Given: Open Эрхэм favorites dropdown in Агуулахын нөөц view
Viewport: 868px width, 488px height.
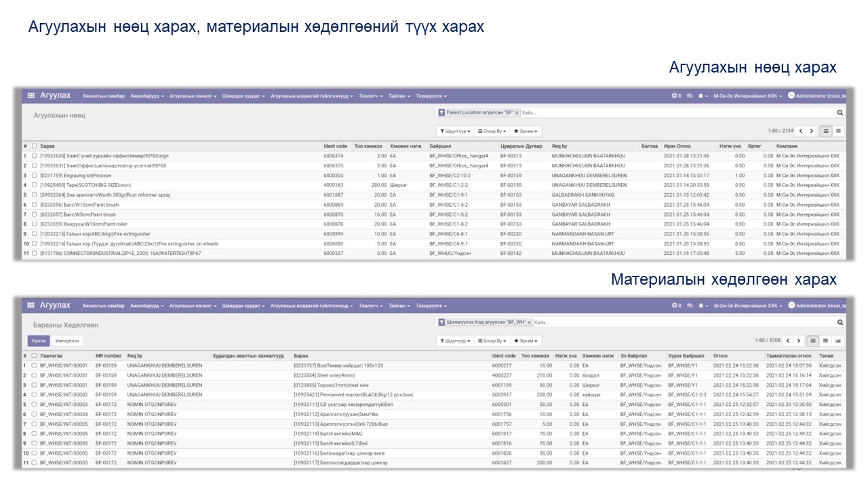Looking at the screenshot, I should pyautogui.click(x=526, y=131).
